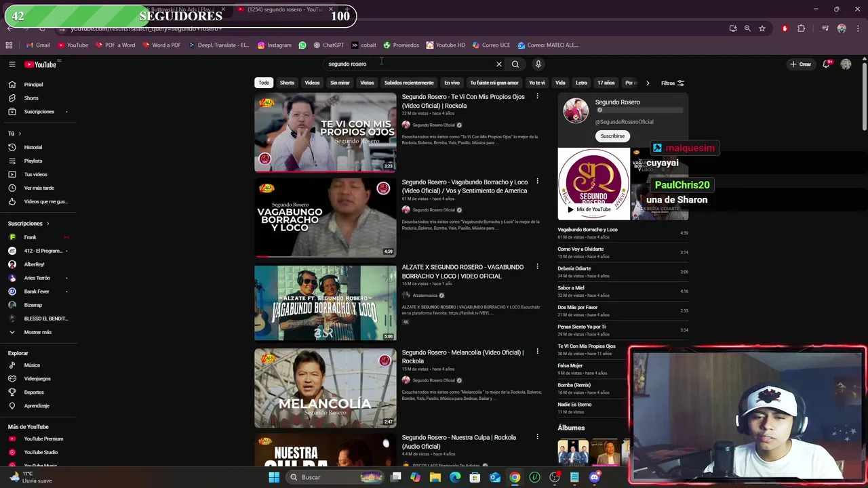Bookmark this page with the star icon

pos(762,28)
